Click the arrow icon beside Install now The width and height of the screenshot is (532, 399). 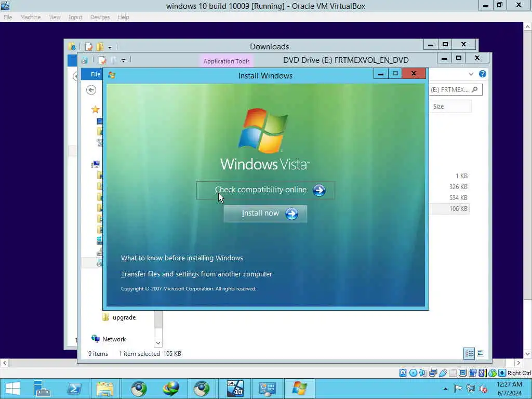point(291,214)
